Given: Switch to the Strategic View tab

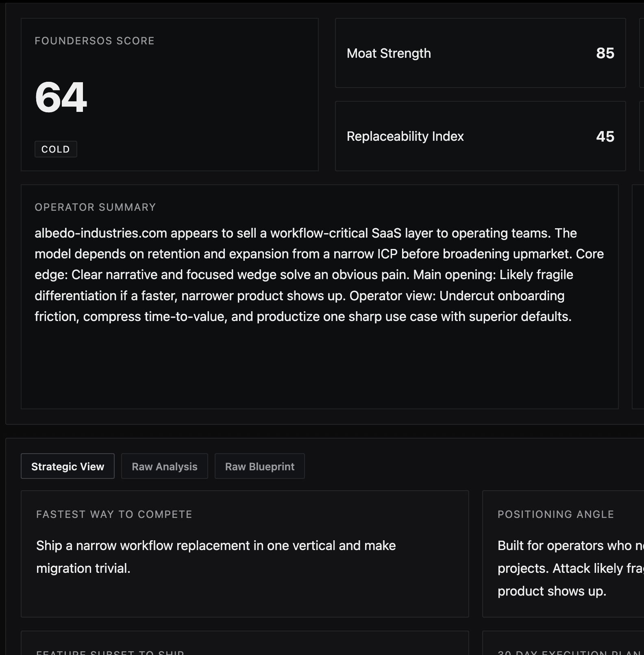Looking at the screenshot, I should coord(67,466).
